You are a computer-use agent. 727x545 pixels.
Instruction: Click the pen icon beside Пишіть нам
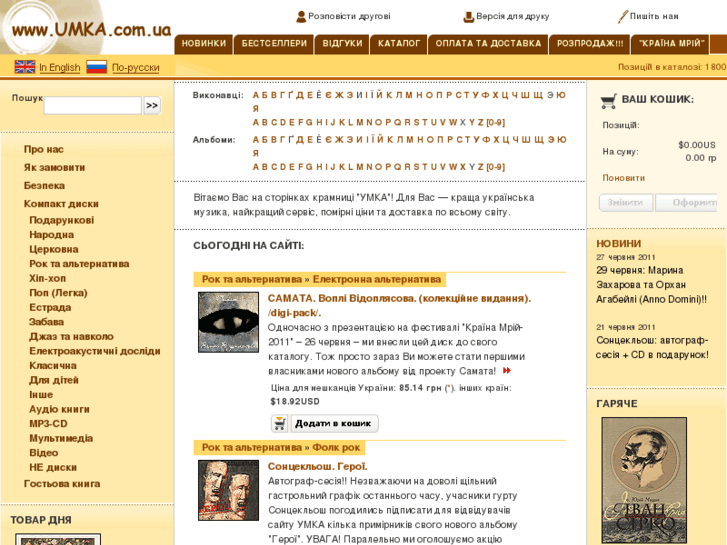[623, 17]
